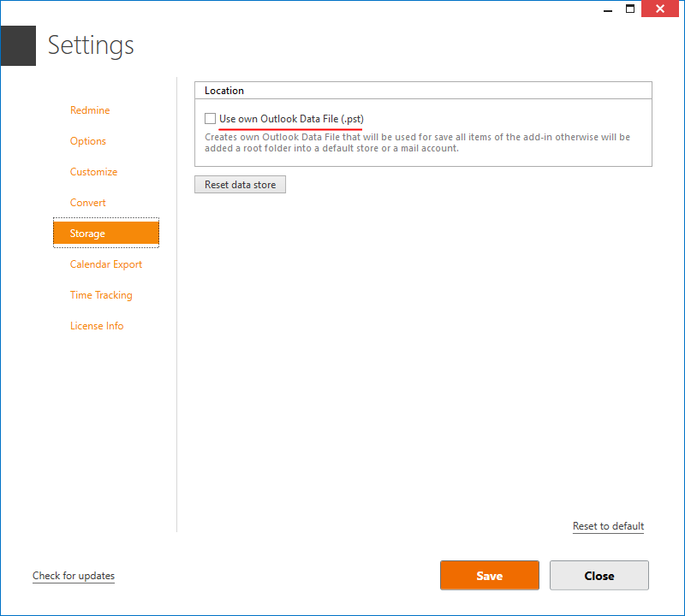View the License Info page
This screenshot has height=616, width=685.
point(97,326)
